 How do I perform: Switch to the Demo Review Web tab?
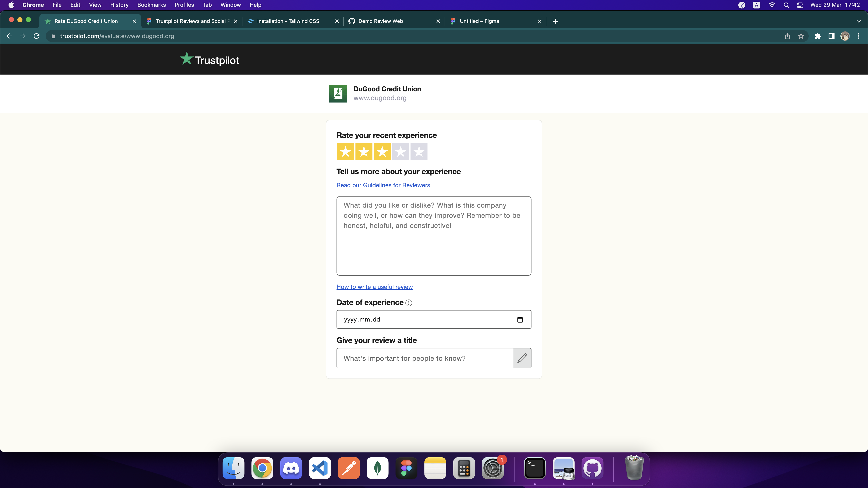381,21
